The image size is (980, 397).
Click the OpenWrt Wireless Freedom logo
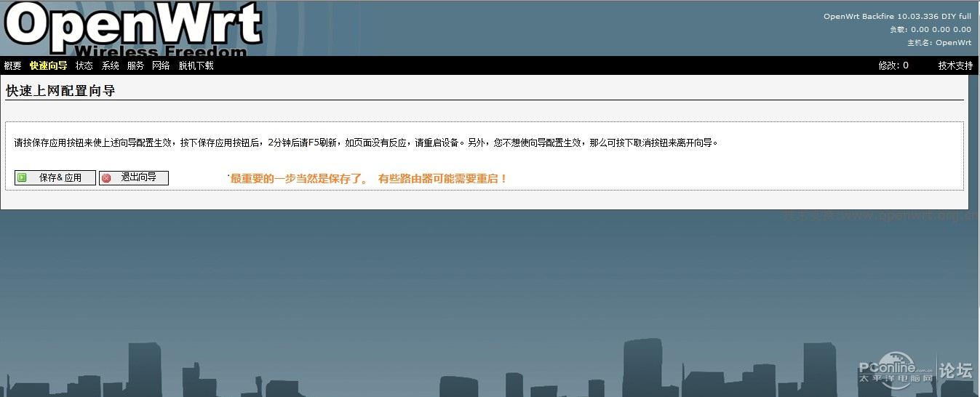132,29
